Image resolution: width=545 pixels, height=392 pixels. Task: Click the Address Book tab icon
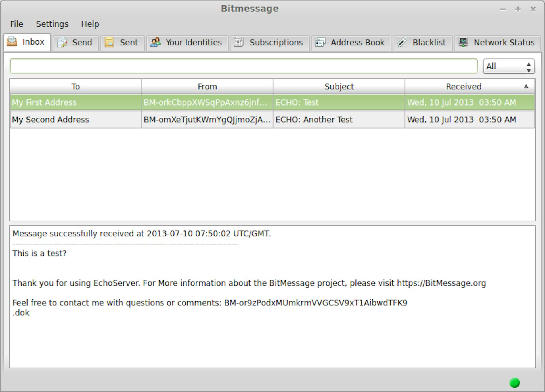[x=320, y=43]
